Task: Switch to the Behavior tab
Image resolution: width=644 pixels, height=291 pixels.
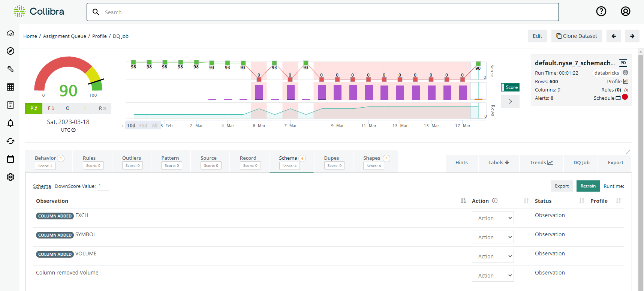Action: 49,162
